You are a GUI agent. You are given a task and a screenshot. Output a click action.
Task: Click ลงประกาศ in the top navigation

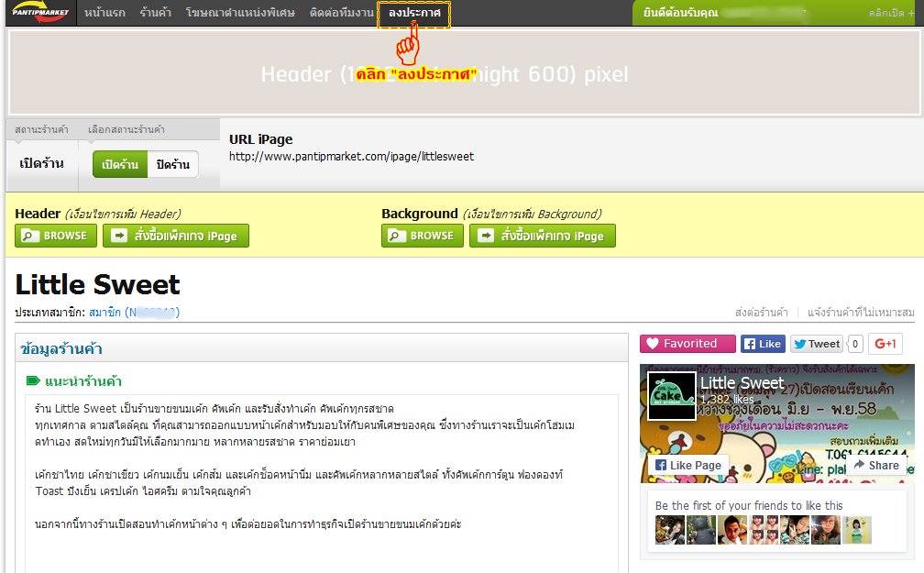(414, 13)
